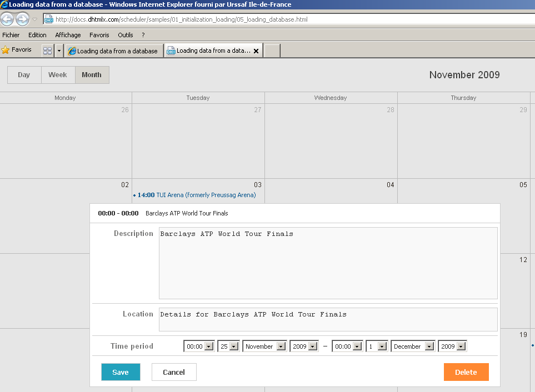Open the start time 00:00 dropdown

(x=199, y=346)
